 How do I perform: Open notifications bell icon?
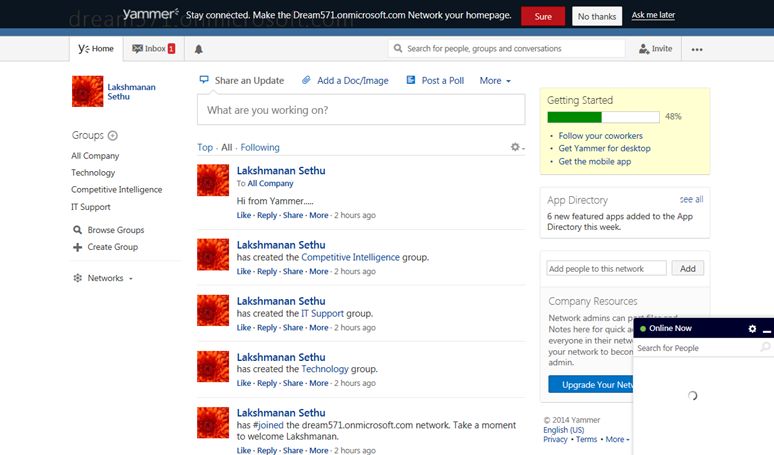pos(198,49)
